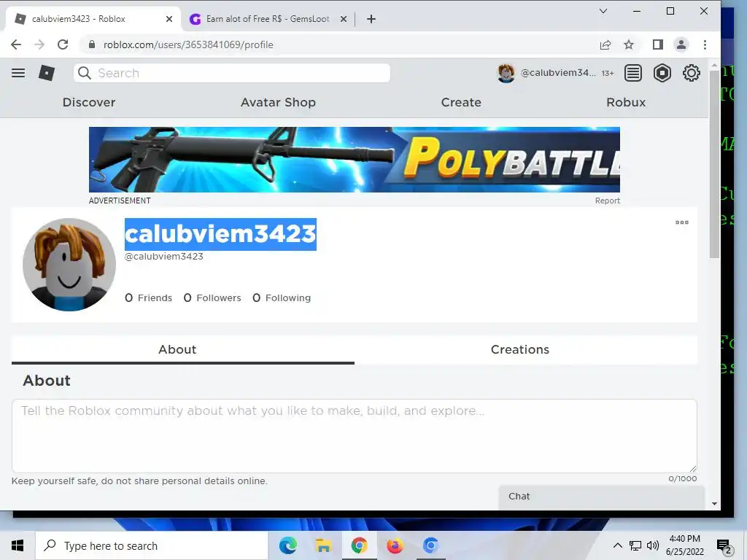747x560 pixels.
Task: Click the browser address bar URL
Action: tap(188, 44)
